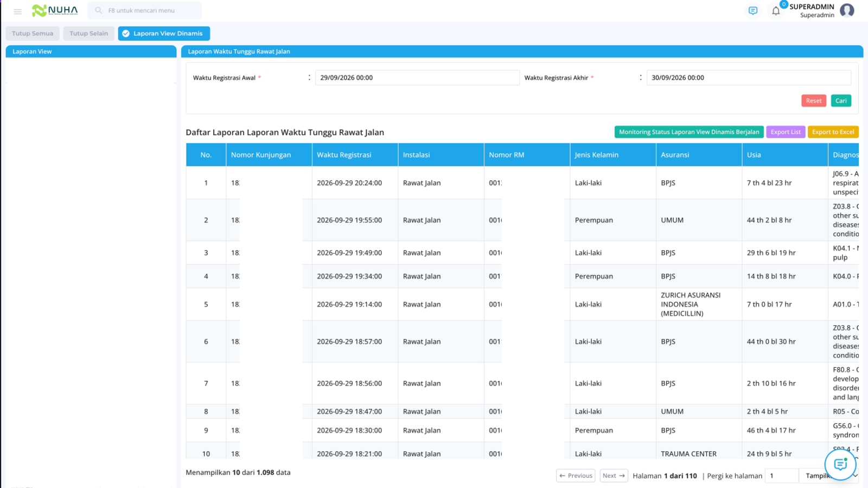Click the SUPERADMIN username text

[812, 7]
